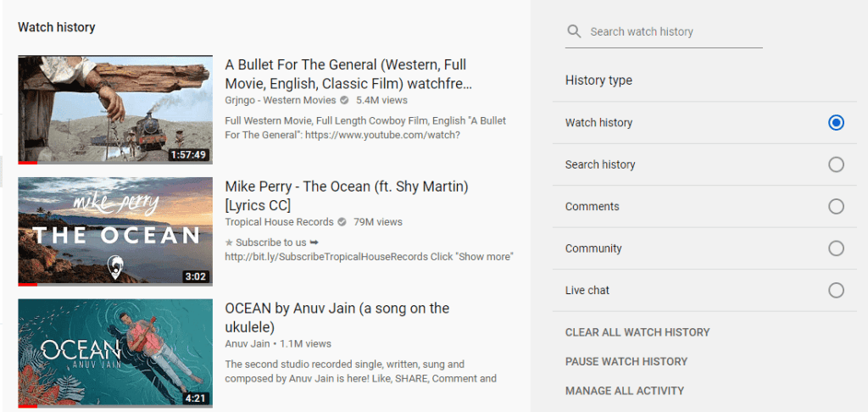Switch history type to Live chat

[x=836, y=290]
